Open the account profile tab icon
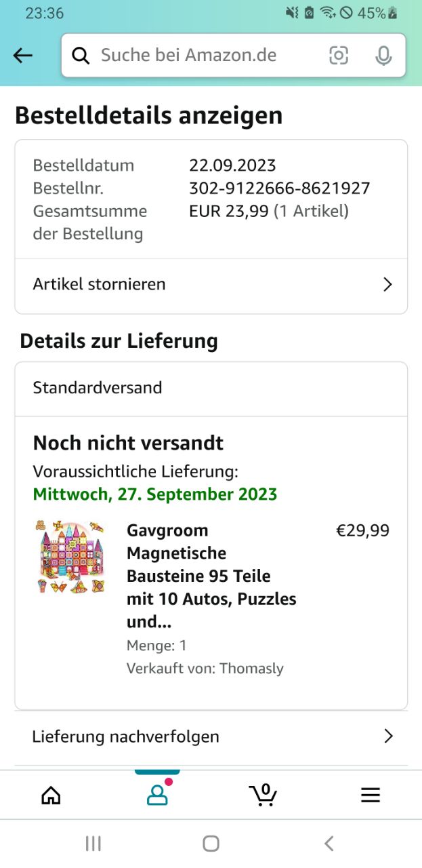Screen dimensions: 422x868 click(157, 794)
